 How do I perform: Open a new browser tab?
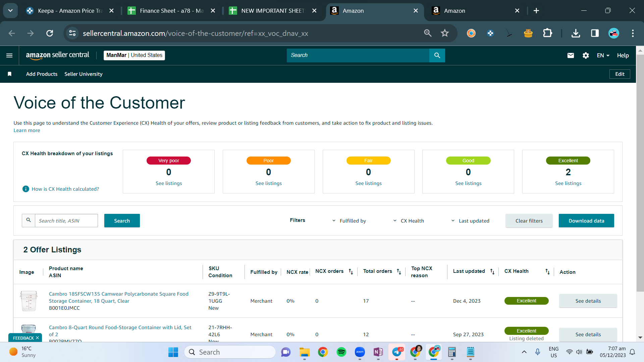click(536, 11)
